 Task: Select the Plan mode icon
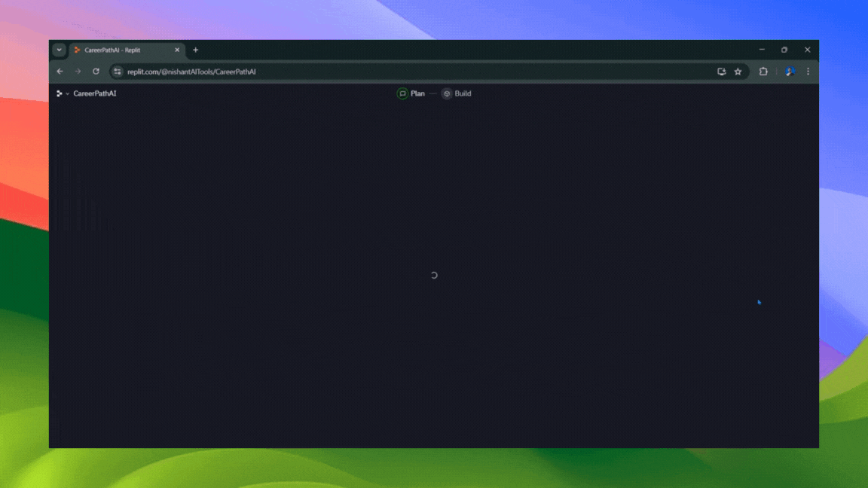pos(403,93)
